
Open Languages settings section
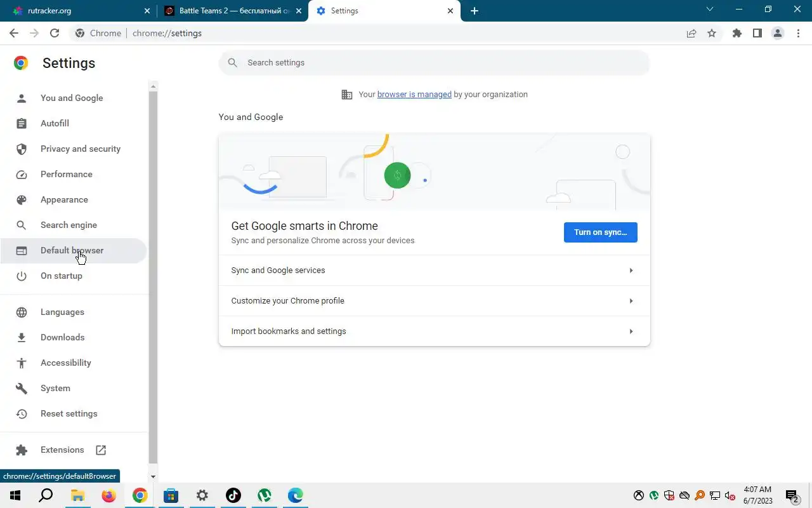tap(73, 312)
